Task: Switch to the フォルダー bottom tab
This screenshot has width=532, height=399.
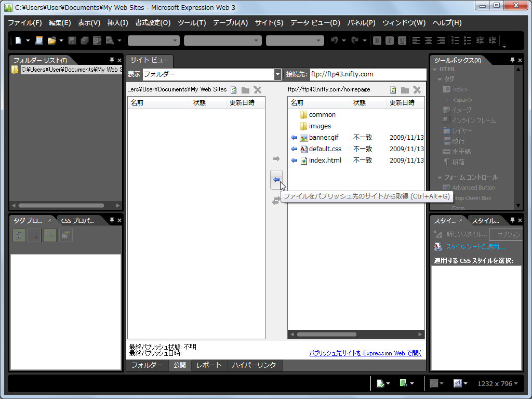Action: click(147, 365)
